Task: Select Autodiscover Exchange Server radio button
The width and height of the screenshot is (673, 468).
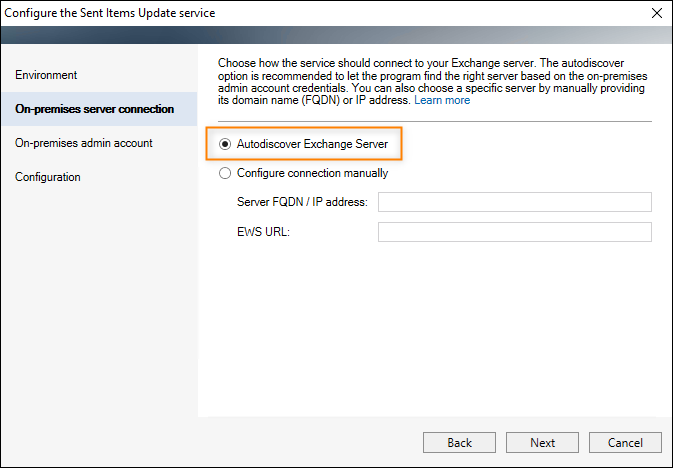Action: pos(225,144)
